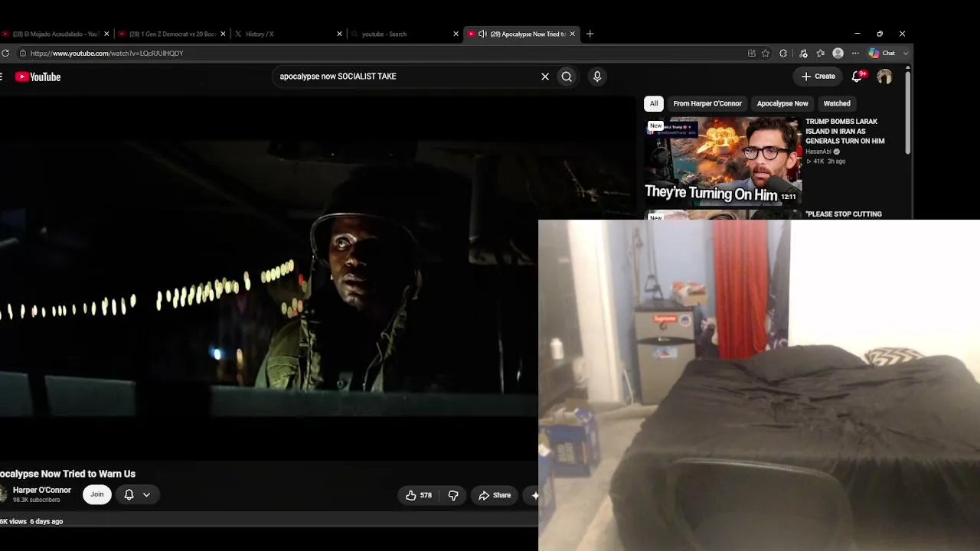Image resolution: width=980 pixels, height=551 pixels.
Task: Close the El Mojado Acaudalado tab
Action: click(106, 34)
